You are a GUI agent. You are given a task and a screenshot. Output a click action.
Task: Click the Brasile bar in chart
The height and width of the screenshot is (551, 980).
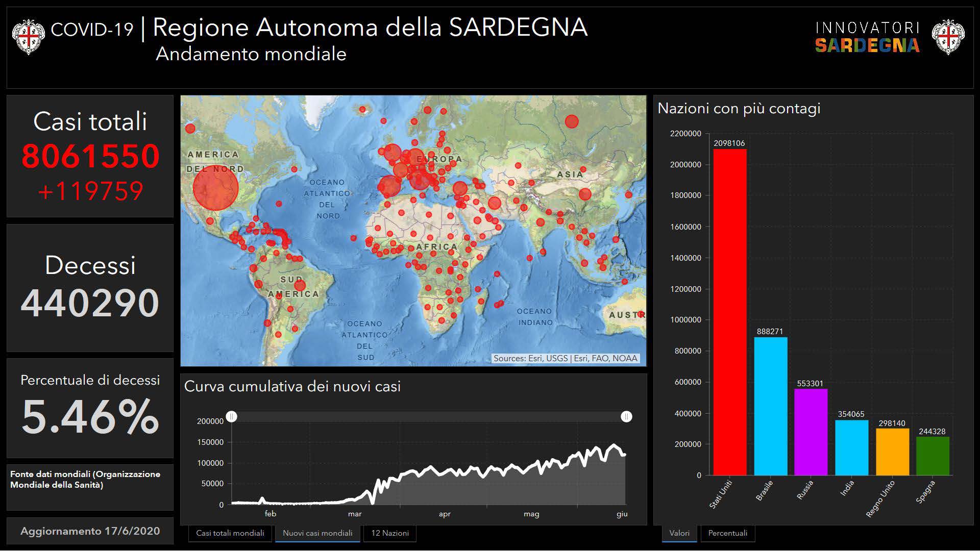tap(770, 406)
